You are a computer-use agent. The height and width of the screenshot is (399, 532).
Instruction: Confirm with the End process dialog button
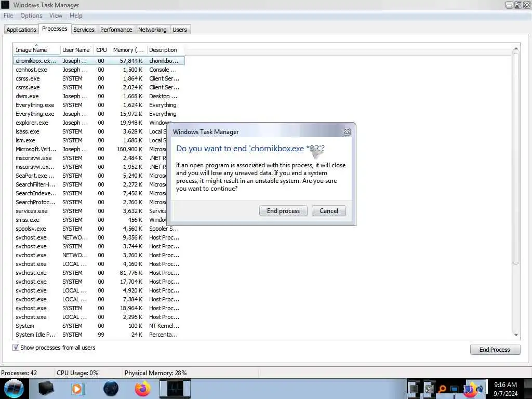(x=283, y=211)
